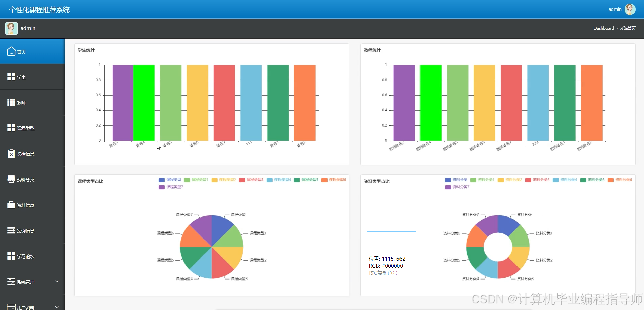Click the orange 教师姓名2 bar

(592, 103)
